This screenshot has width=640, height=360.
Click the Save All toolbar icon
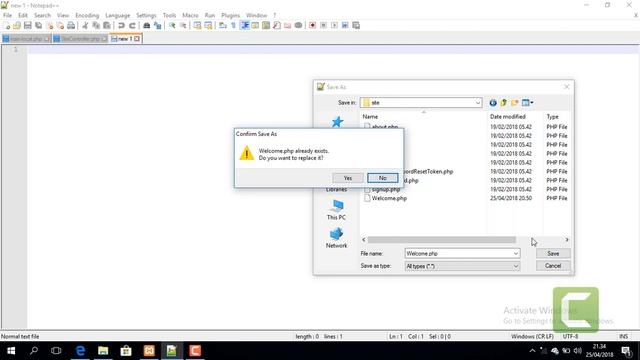[x=38, y=25]
